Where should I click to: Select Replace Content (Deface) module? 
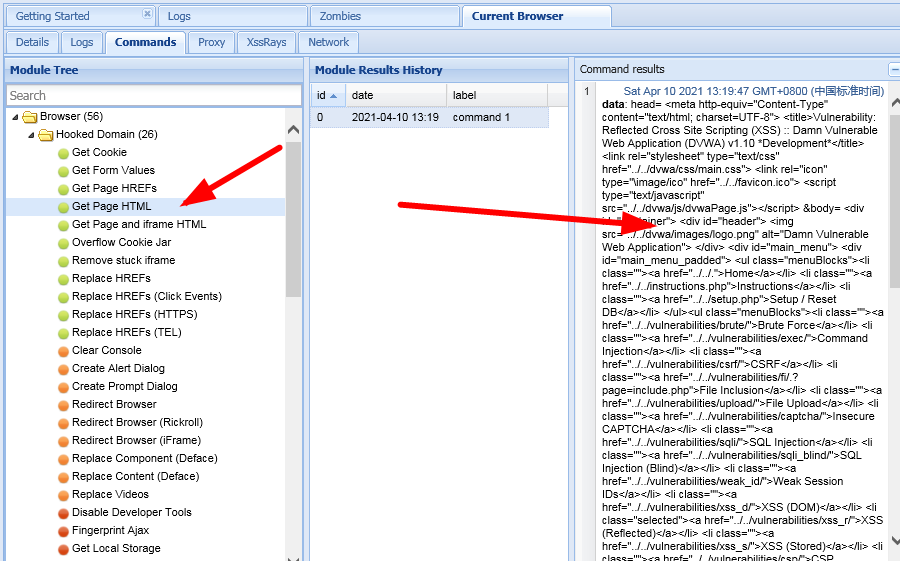pyautogui.click(x=135, y=476)
